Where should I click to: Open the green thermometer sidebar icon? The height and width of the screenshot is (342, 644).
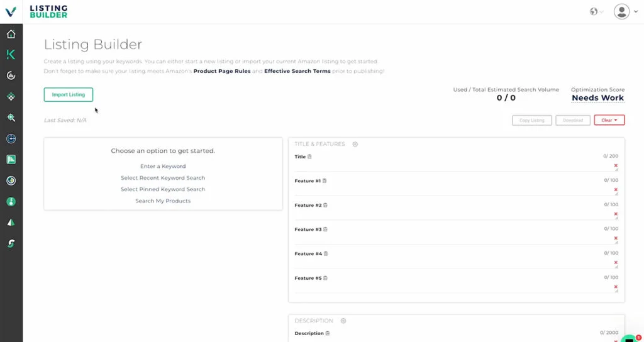[x=11, y=202]
